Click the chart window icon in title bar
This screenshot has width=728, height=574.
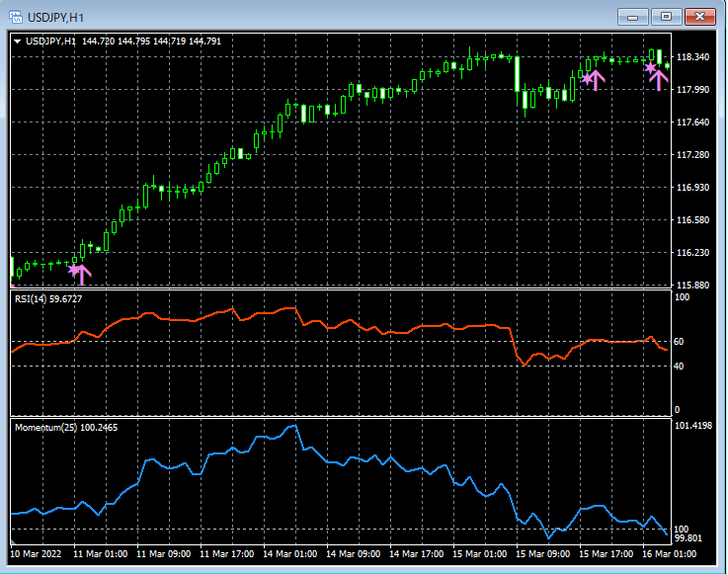coord(15,16)
